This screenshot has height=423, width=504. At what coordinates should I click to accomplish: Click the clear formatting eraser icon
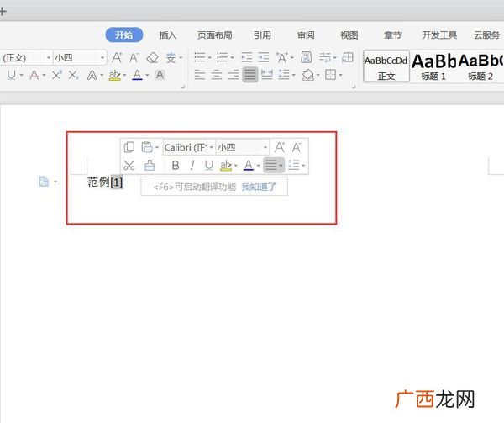click(x=152, y=58)
